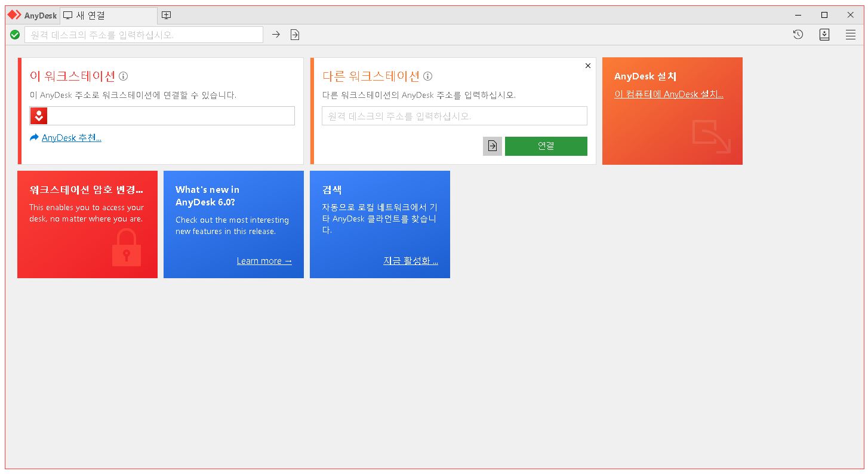Viewport: 868px width, 474px height.
Task: Click info icon beside 다른 워크스테이션
Action: pos(427,76)
